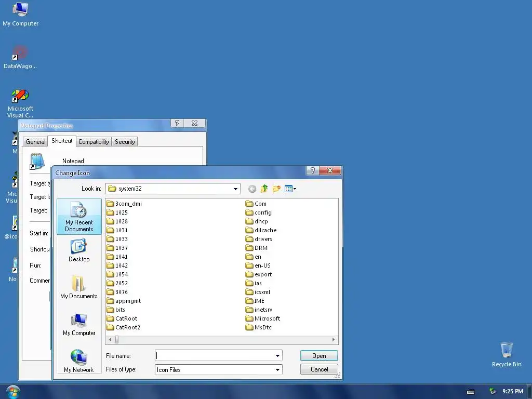Switch to General tab in Notepad Properties
This screenshot has width=532, height=399.
coord(36,142)
